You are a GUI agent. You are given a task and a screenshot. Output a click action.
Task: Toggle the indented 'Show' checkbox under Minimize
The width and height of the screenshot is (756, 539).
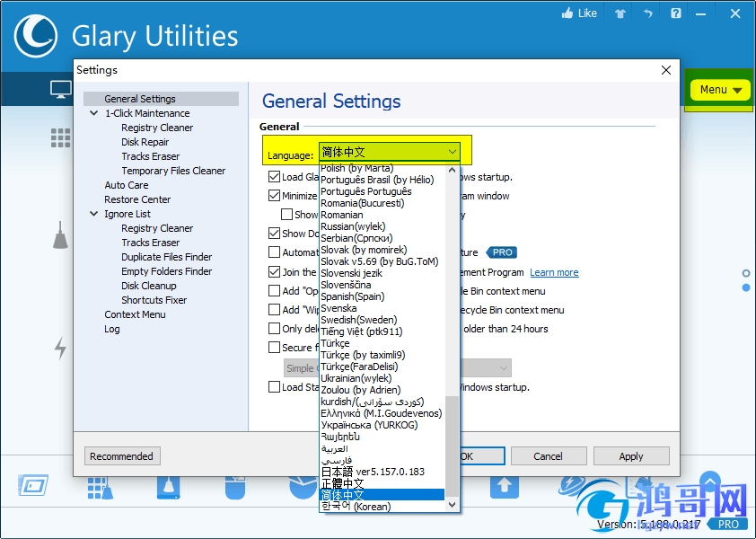(x=287, y=214)
